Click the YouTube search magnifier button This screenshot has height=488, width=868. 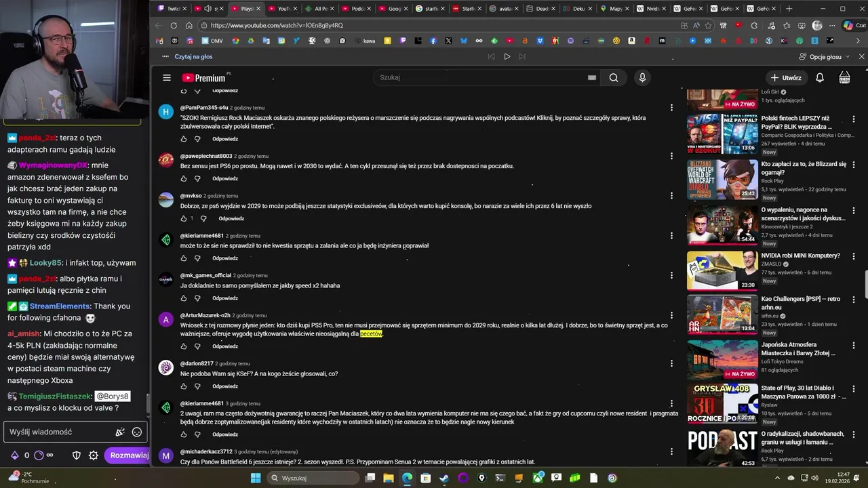614,78
